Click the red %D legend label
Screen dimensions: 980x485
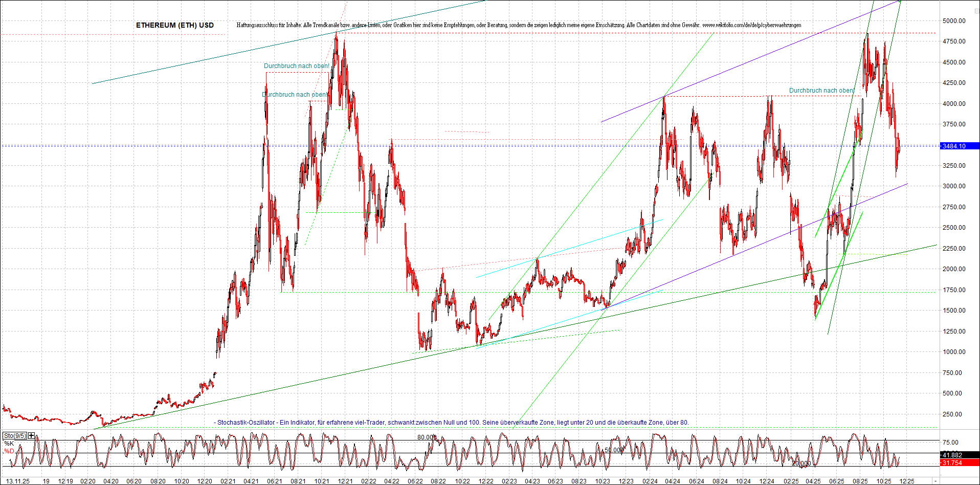(x=9, y=451)
